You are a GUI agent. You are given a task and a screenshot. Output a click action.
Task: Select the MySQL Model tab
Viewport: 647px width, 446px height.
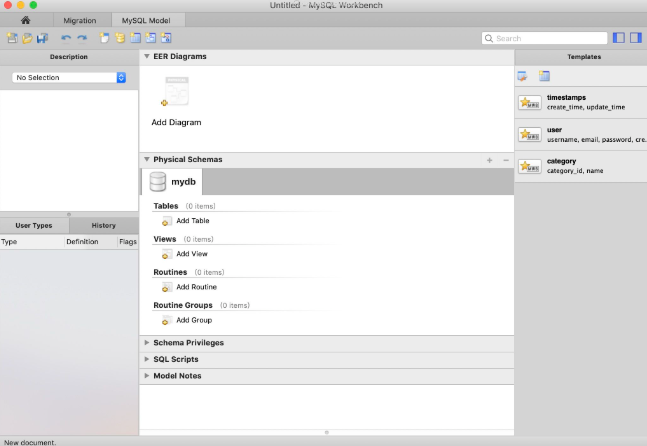(x=146, y=20)
